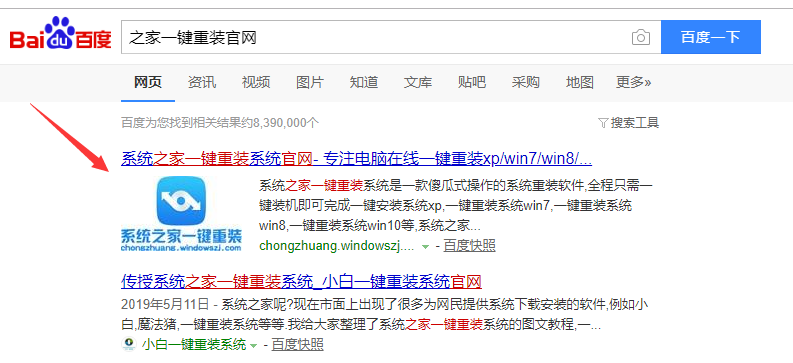Open the 文库 tab
Image resolution: width=793 pixels, height=363 pixels.
[418, 82]
